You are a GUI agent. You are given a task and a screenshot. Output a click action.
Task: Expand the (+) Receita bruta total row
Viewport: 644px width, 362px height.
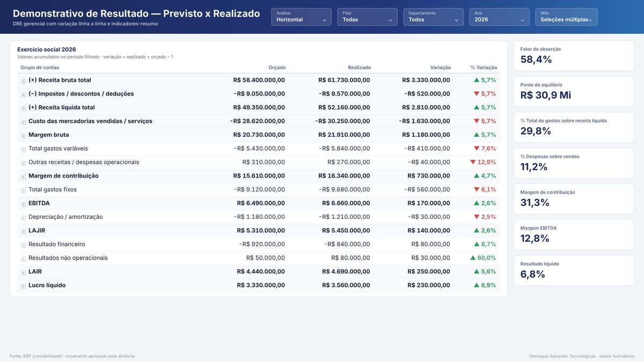(24, 81)
